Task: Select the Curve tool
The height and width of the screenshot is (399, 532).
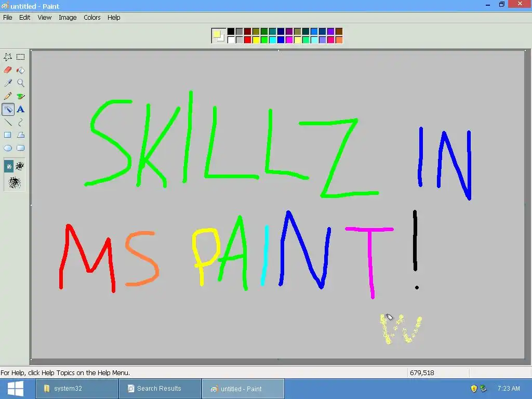Action: [21, 122]
